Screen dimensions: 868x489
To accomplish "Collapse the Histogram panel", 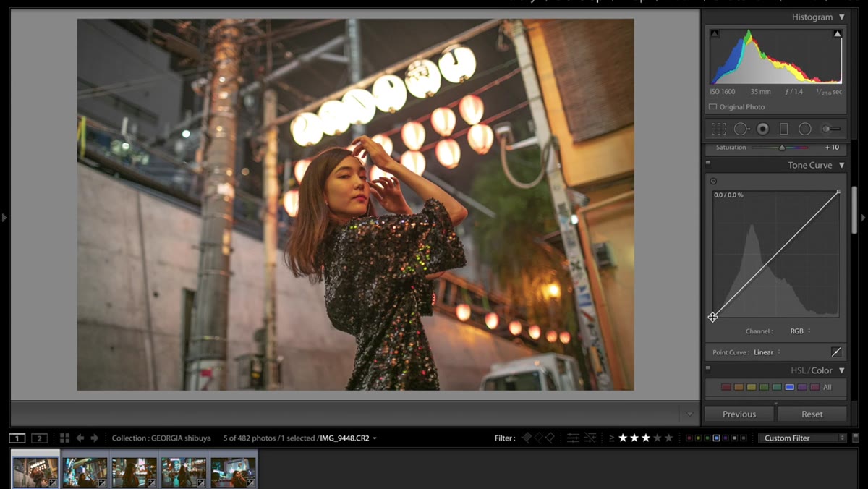I will click(841, 17).
